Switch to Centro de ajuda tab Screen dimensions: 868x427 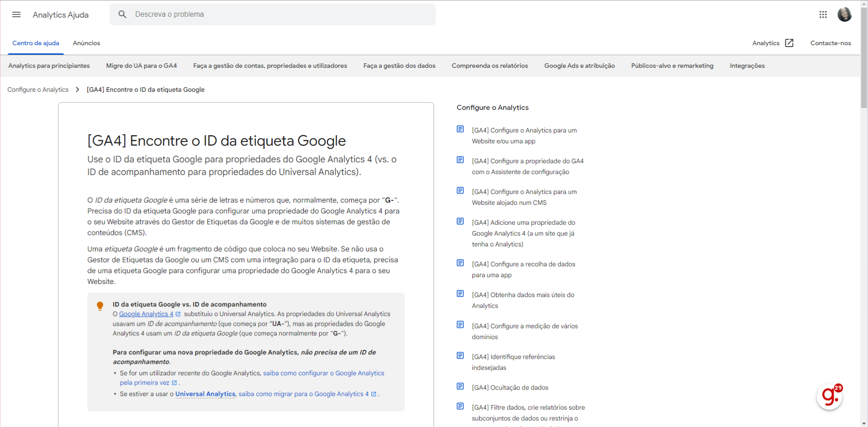36,43
